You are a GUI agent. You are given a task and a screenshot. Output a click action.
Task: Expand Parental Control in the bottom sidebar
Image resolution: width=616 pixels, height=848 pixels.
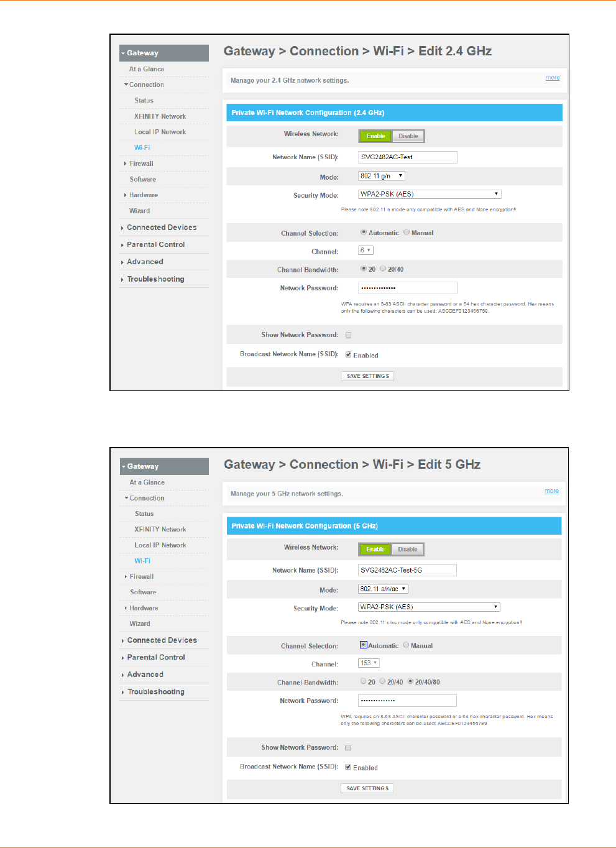(154, 657)
